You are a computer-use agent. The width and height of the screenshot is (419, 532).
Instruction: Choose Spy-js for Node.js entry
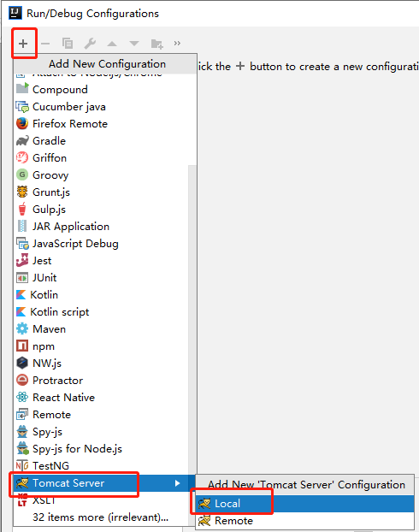[101, 449]
